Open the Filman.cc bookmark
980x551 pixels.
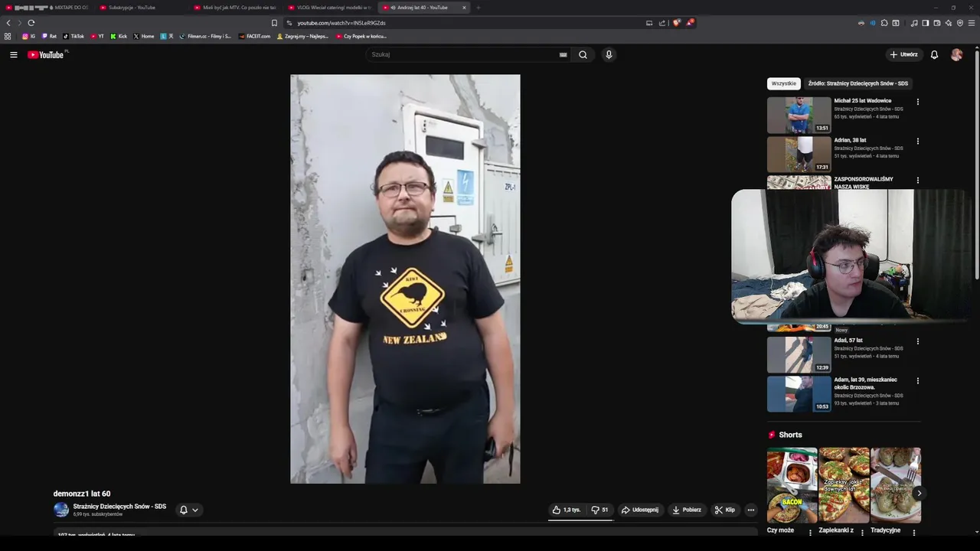pyautogui.click(x=204, y=36)
